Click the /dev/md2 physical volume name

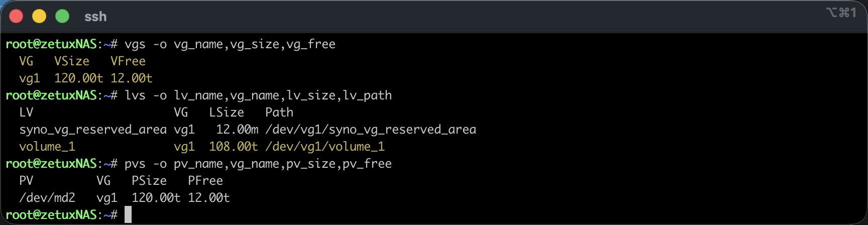pyautogui.click(x=47, y=198)
